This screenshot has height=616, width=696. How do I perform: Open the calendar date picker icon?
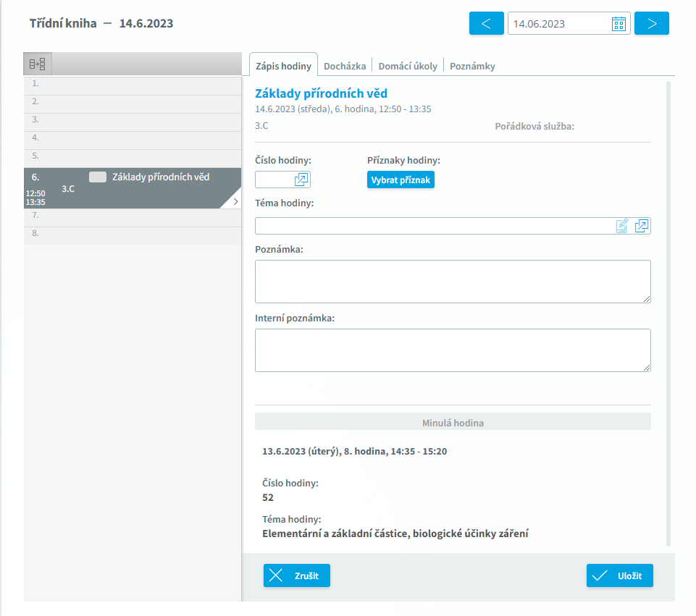click(x=619, y=24)
